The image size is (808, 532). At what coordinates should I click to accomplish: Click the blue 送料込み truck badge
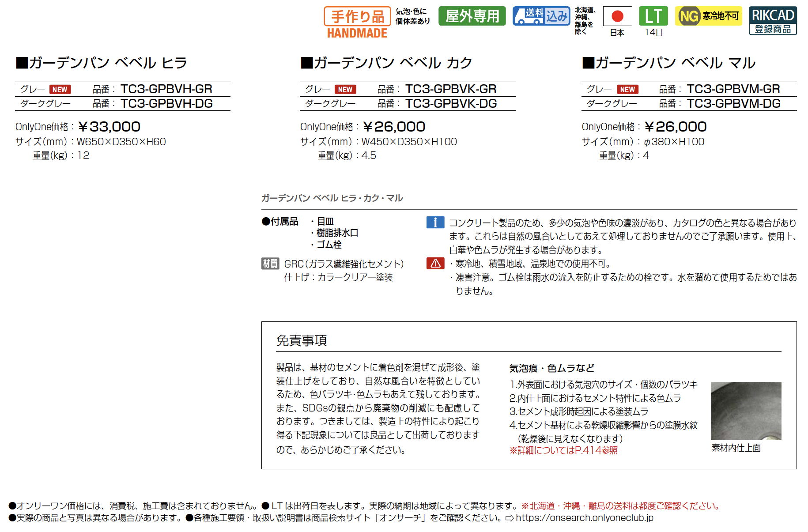[541, 16]
